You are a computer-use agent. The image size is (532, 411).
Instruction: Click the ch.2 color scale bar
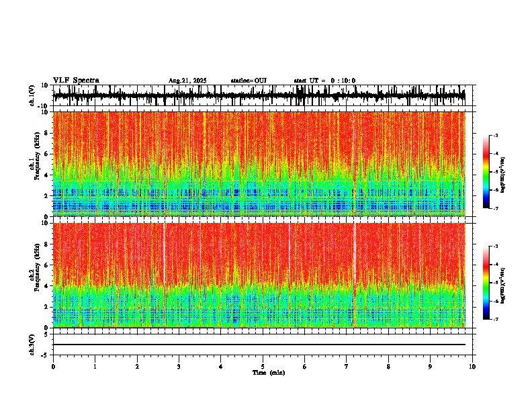click(x=486, y=283)
